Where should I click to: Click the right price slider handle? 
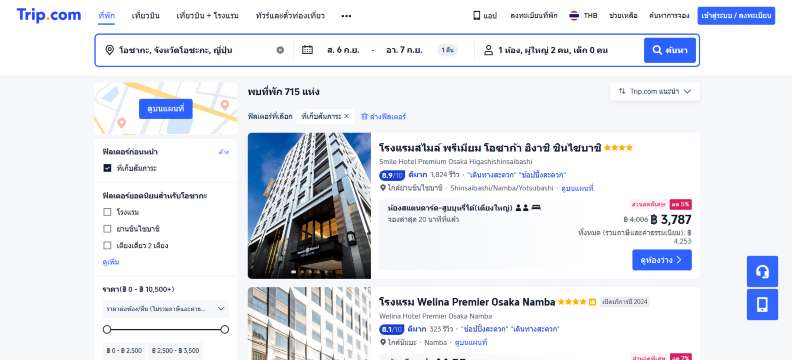click(225, 330)
